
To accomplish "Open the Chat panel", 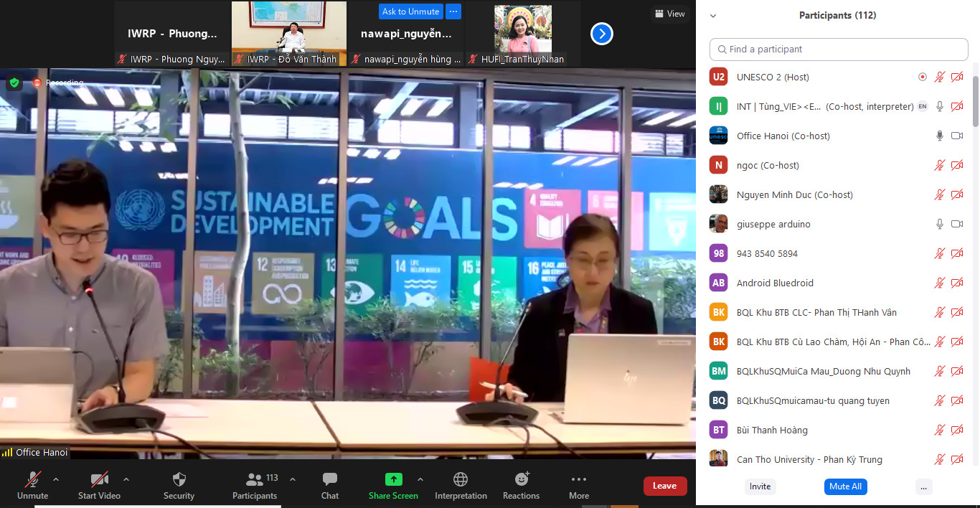I will [x=329, y=485].
